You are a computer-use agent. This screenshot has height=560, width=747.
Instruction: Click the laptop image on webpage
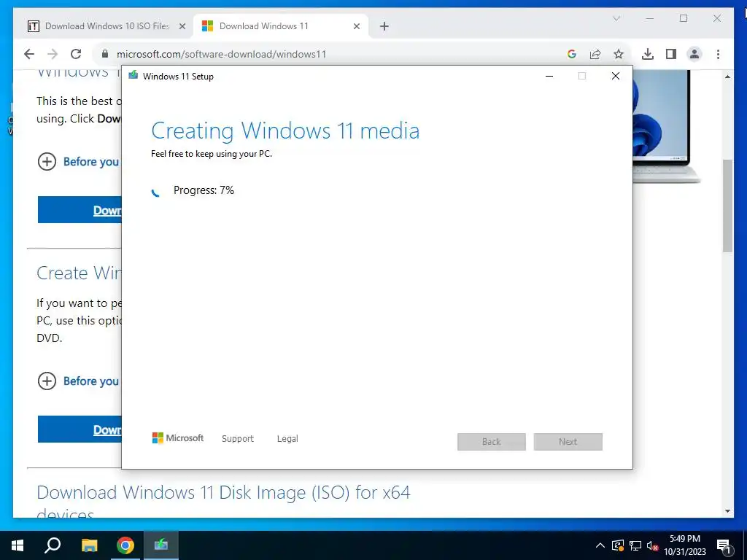coord(666,126)
